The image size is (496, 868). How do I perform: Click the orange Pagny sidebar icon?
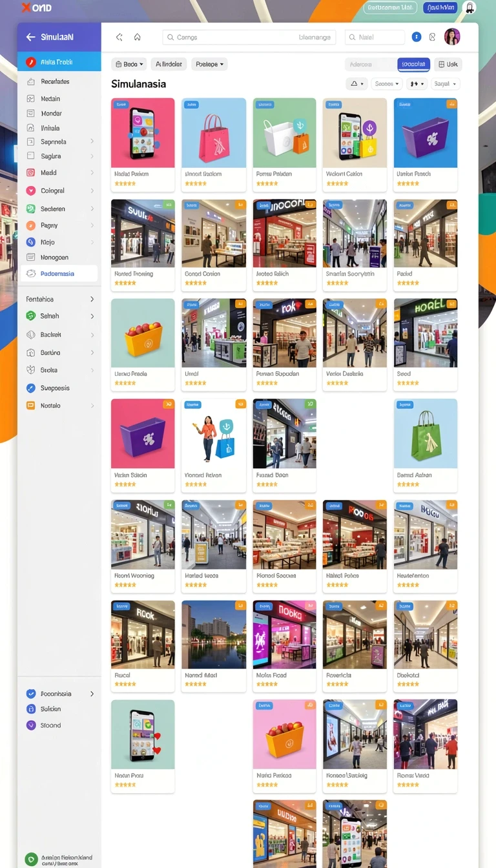coord(30,225)
